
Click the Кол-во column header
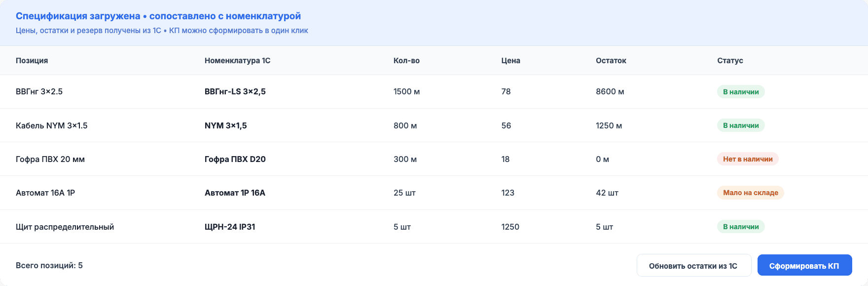tap(406, 60)
